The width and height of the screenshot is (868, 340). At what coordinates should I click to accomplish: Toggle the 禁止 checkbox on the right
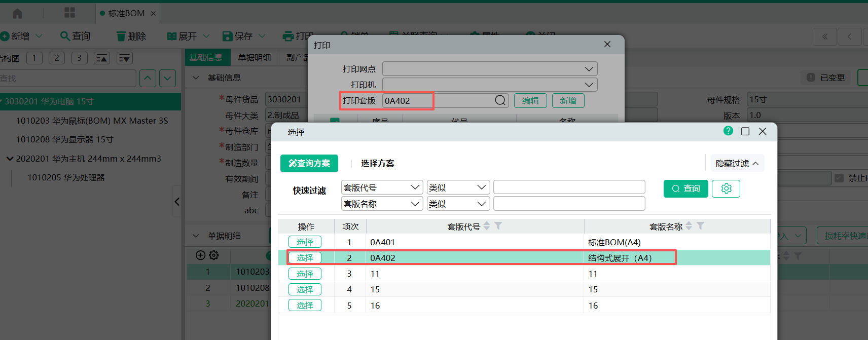pos(839,178)
